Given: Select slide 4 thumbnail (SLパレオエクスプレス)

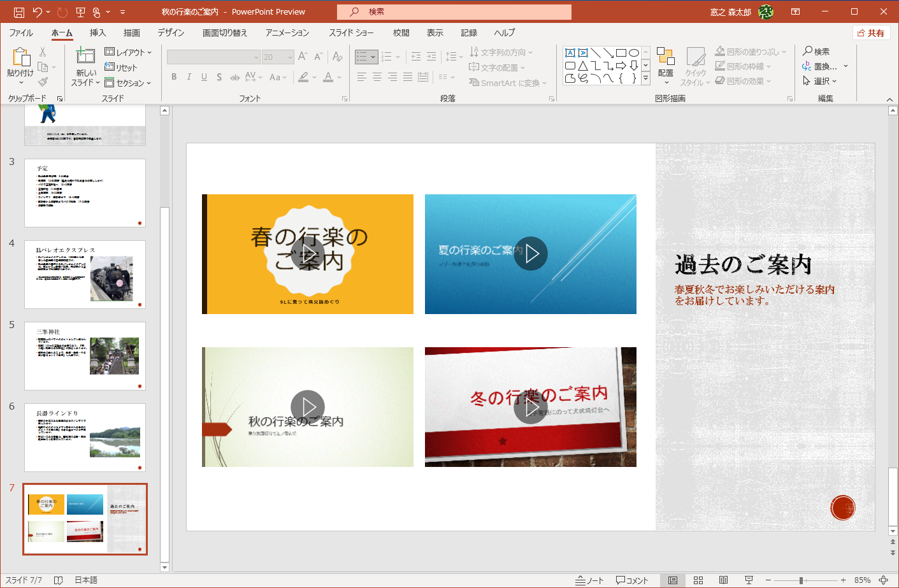Looking at the screenshot, I should (x=85, y=275).
